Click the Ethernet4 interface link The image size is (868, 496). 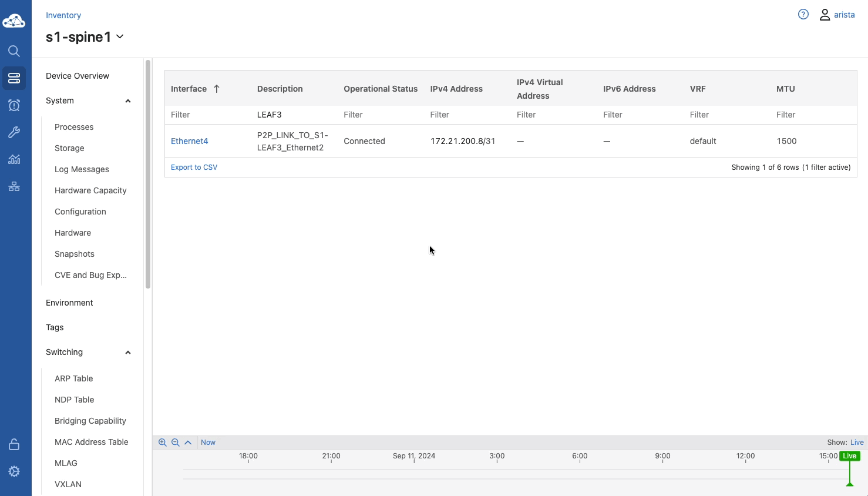(189, 141)
